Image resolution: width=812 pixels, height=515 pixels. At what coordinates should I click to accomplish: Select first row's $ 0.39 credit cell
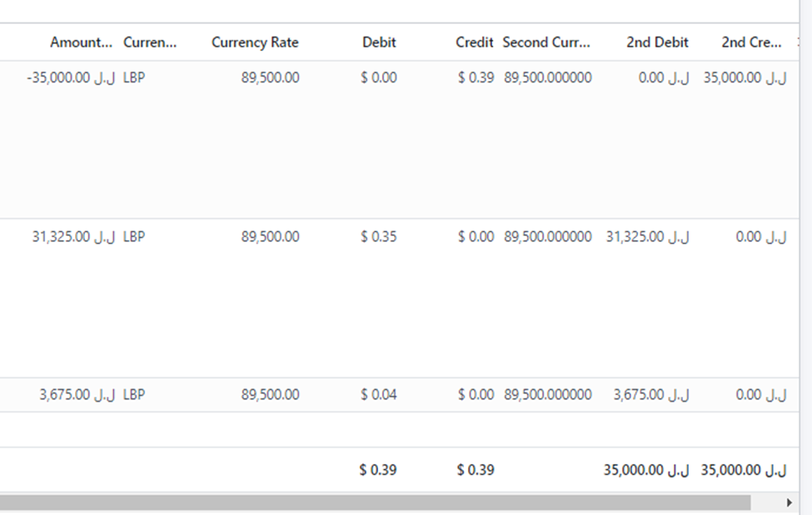point(476,78)
